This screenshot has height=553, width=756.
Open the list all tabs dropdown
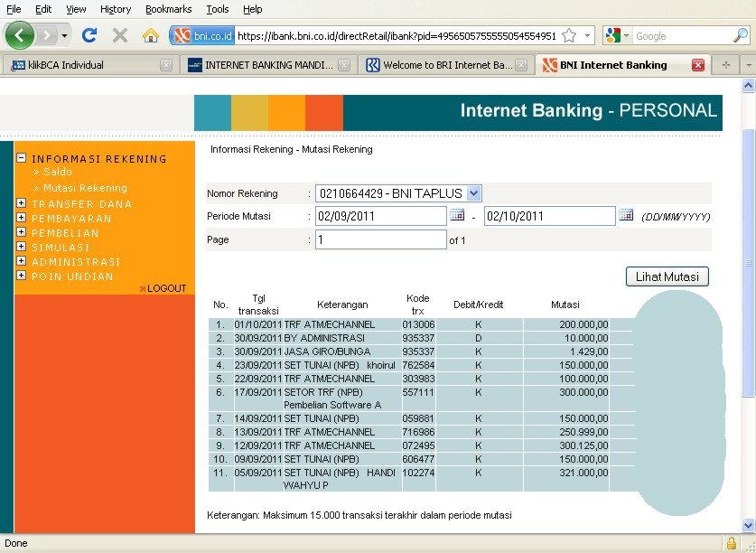click(748, 65)
